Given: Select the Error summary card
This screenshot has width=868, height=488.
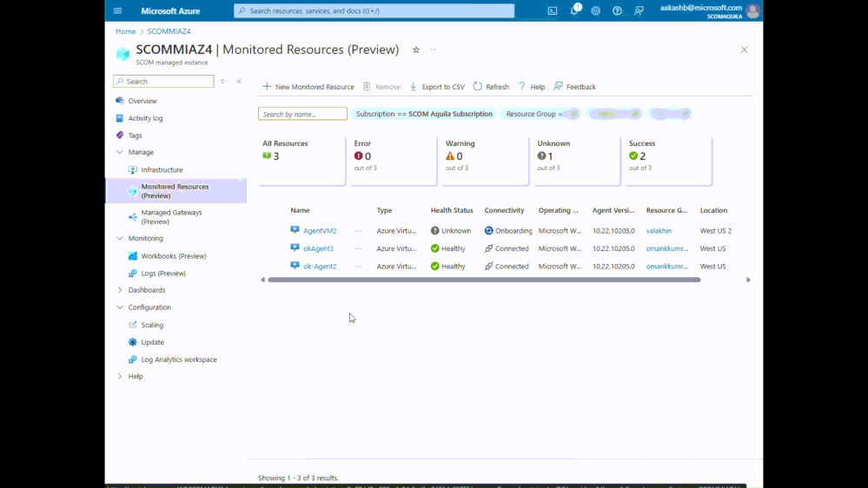Looking at the screenshot, I should [x=394, y=161].
